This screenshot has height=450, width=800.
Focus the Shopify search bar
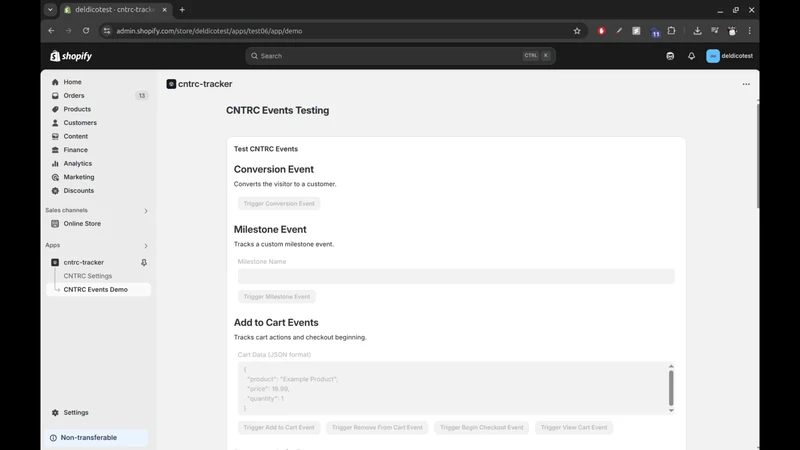tap(401, 56)
